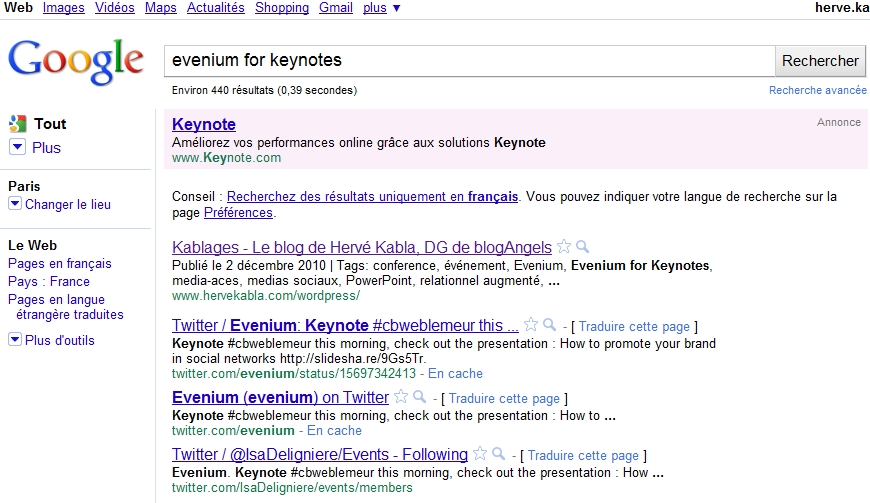Preview the Kablages result with magnifier icon

[x=582, y=246]
